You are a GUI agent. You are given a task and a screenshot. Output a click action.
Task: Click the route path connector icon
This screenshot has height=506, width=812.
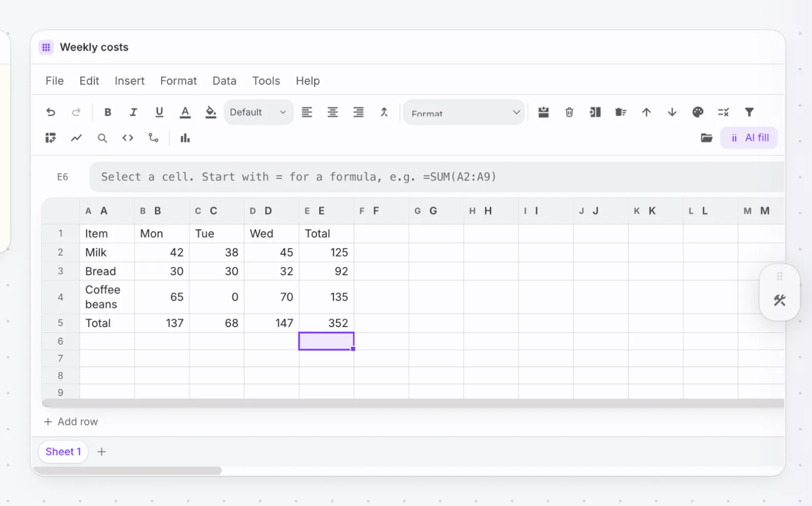(153, 138)
